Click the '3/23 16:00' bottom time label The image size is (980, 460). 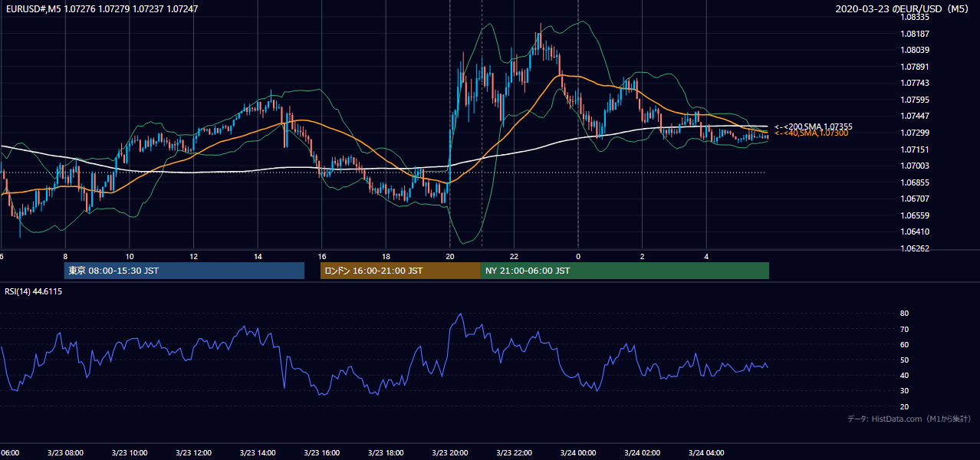322,452
